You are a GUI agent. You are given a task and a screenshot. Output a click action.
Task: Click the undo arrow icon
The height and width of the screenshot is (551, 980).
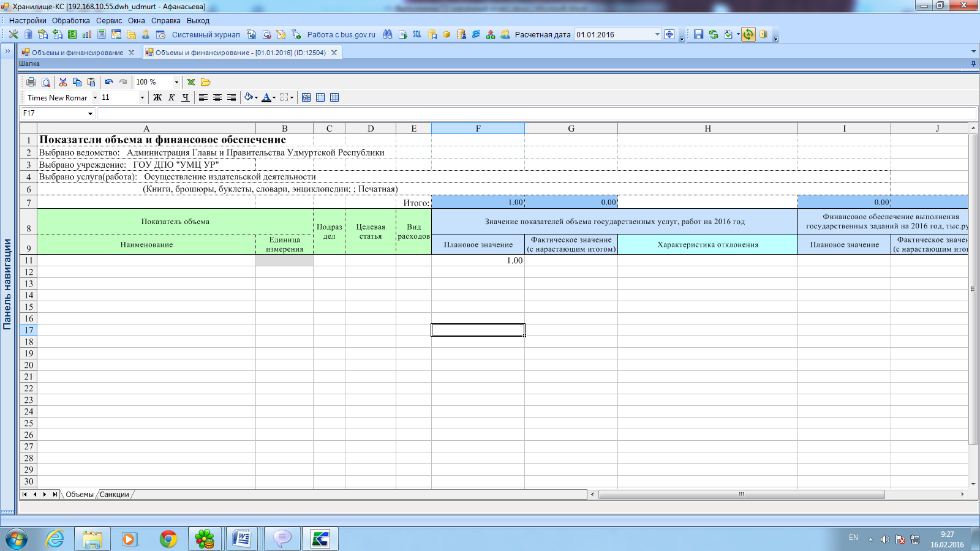pyautogui.click(x=109, y=82)
